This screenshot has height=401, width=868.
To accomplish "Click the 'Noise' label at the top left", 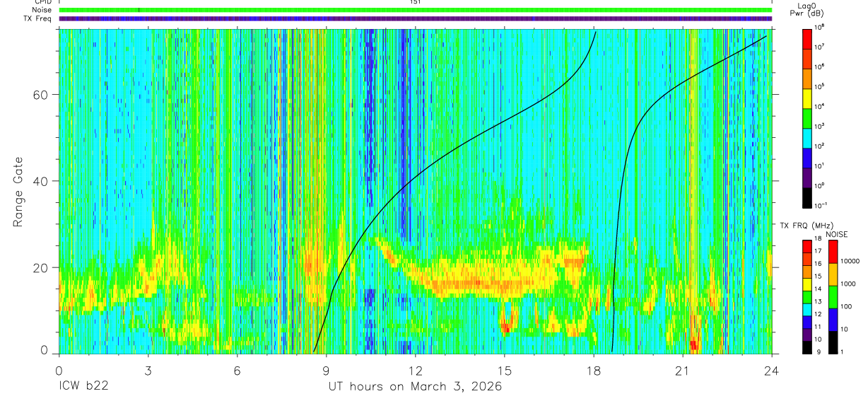I will [x=42, y=11].
